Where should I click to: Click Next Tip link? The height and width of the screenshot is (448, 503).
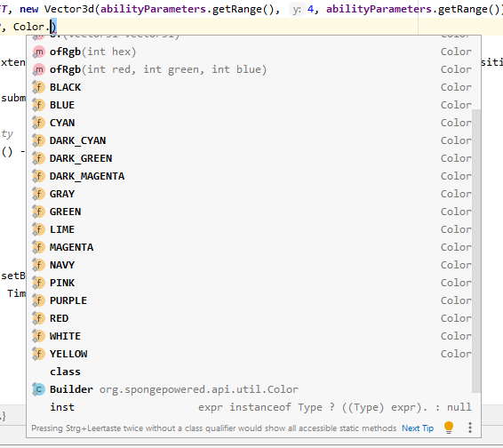[418, 428]
